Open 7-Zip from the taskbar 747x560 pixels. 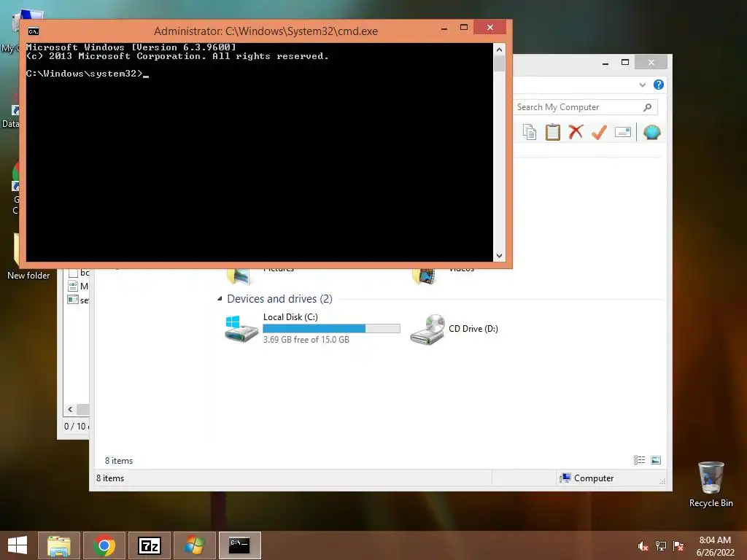tap(149, 545)
